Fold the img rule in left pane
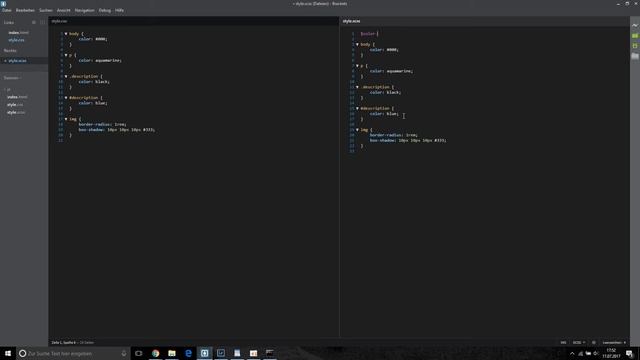The height and width of the screenshot is (360, 640). (66, 119)
